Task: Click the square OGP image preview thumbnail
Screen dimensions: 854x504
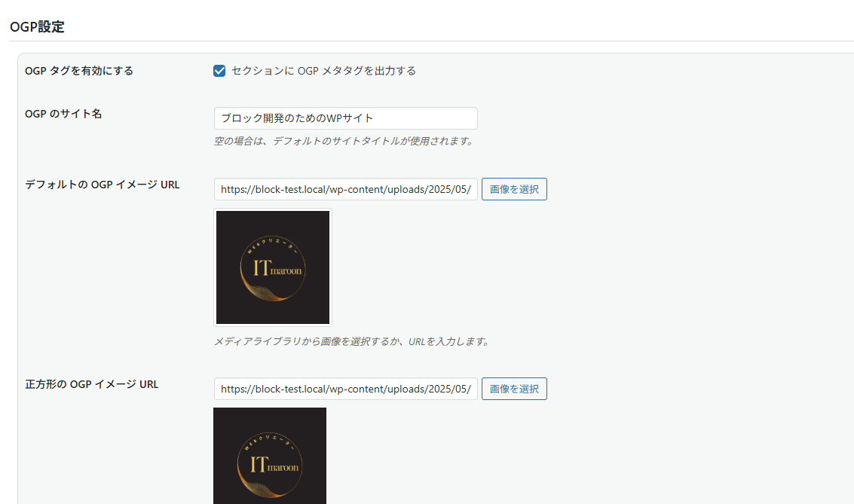Action: point(270,456)
